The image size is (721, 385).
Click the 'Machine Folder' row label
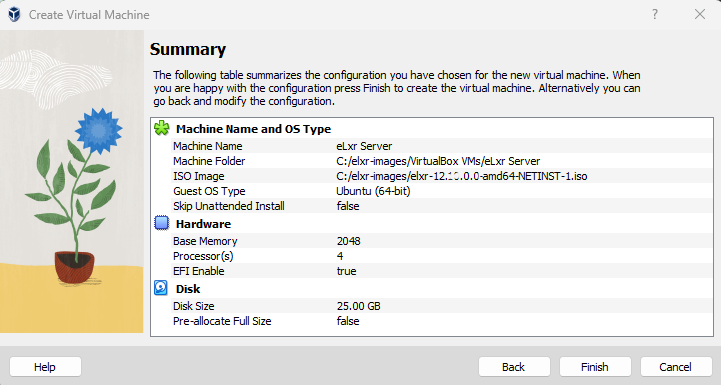pyautogui.click(x=209, y=161)
